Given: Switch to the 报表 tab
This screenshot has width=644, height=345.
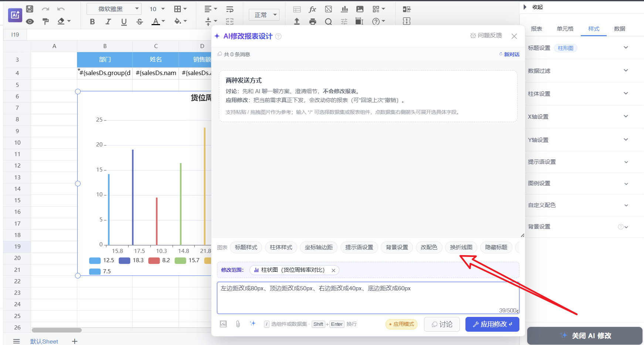Looking at the screenshot, I should [536, 29].
